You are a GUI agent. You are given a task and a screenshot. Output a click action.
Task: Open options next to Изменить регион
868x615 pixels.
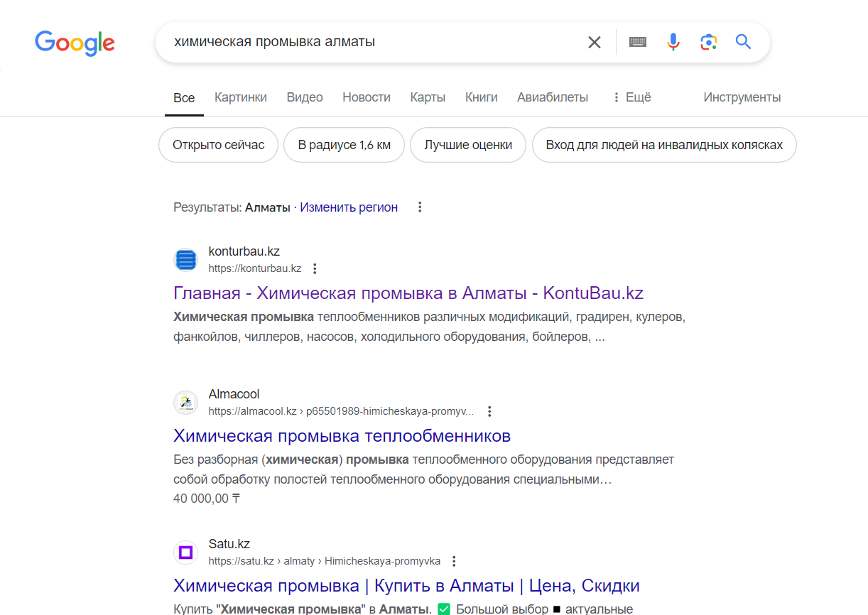(x=420, y=207)
